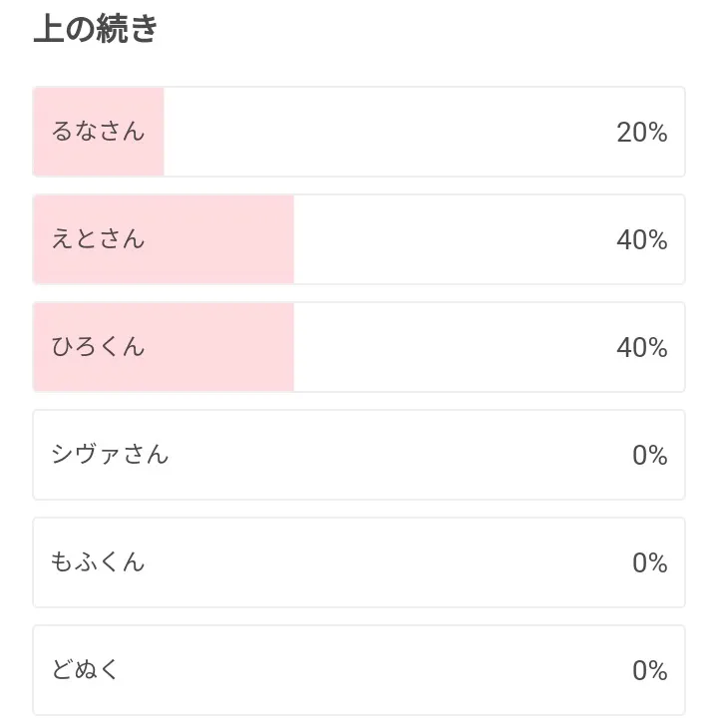Click the 20% result for るなさん

pyautogui.click(x=641, y=133)
